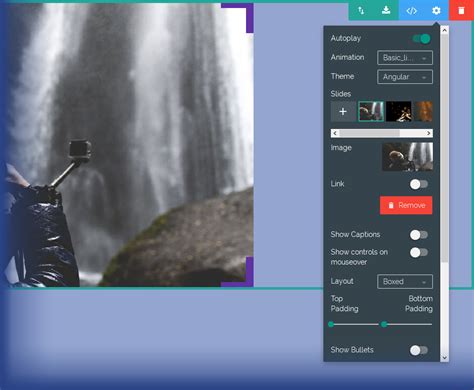Image resolution: width=474 pixels, height=390 pixels.
Task: Click the waterfall slider image on canvas
Action: [x=127, y=145]
